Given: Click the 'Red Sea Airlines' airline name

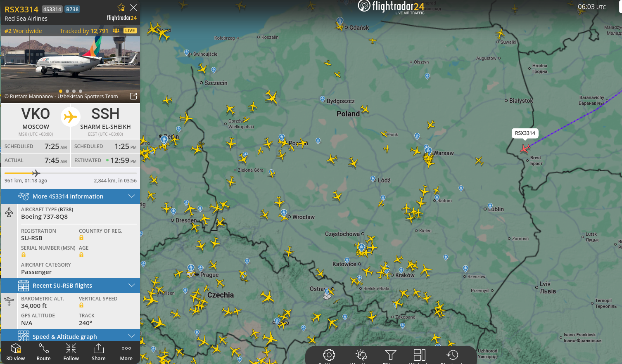Looking at the screenshot, I should 26,19.
